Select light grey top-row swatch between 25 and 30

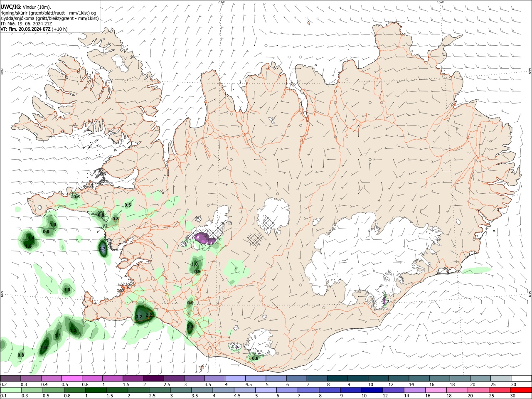pyautogui.click(x=500, y=379)
